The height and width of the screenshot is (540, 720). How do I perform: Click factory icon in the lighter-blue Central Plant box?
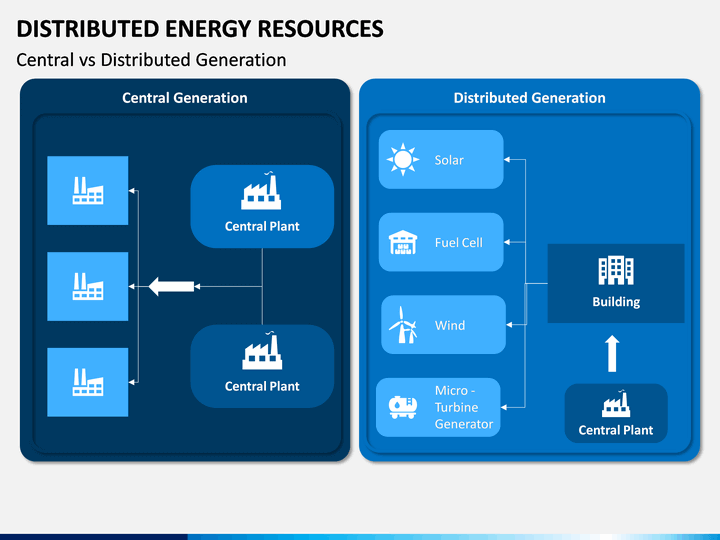(x=261, y=191)
